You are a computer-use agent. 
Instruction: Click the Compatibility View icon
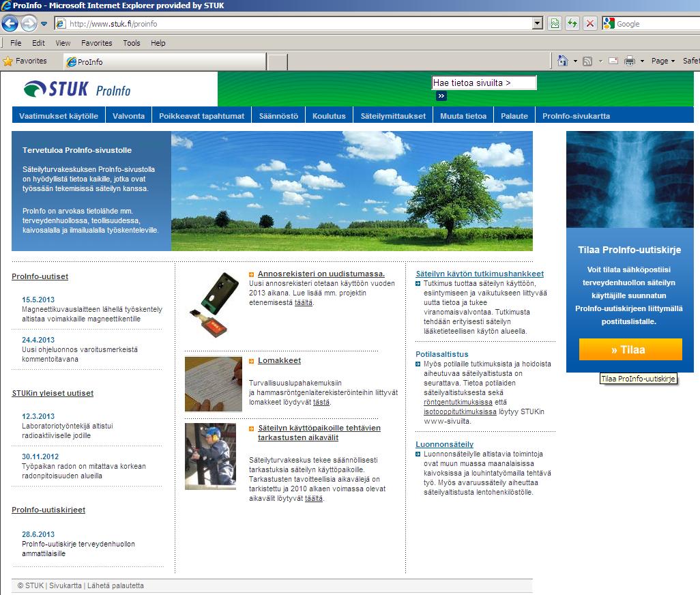click(x=555, y=24)
